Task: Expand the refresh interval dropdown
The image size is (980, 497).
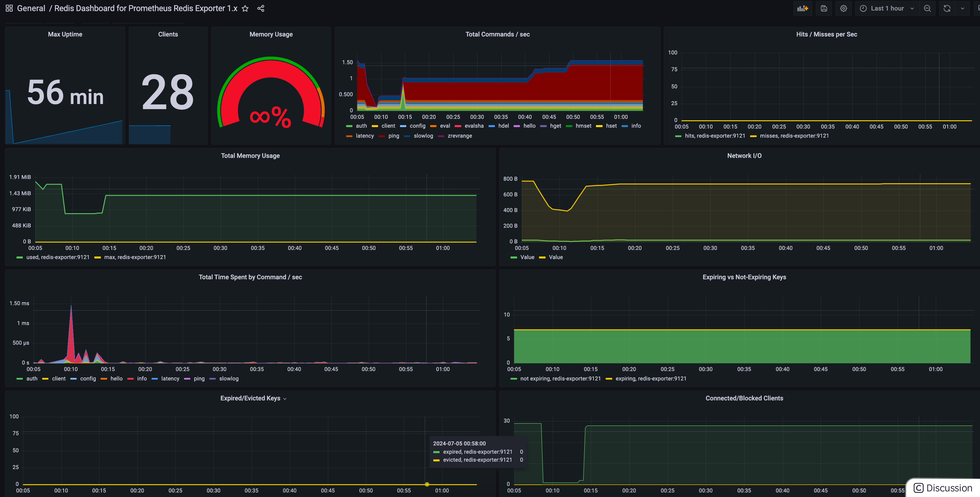Action: 963,8
